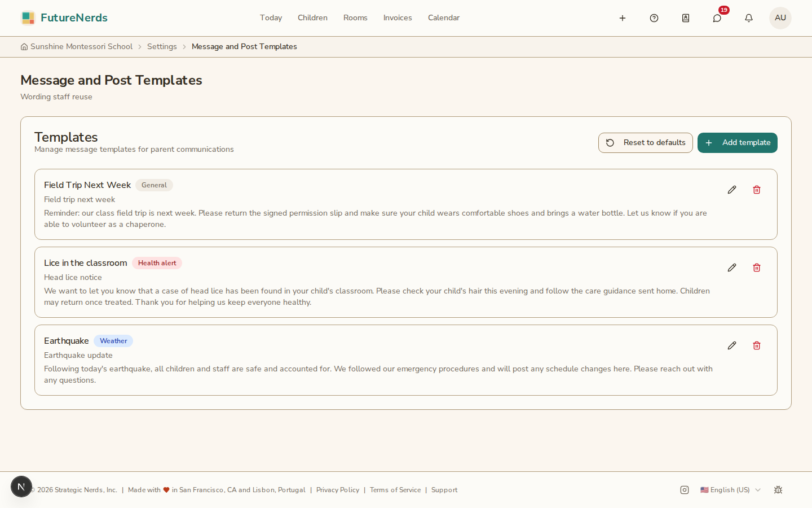The width and height of the screenshot is (812, 508).
Task: Delete the Lice in the classroom template
Action: 757,268
